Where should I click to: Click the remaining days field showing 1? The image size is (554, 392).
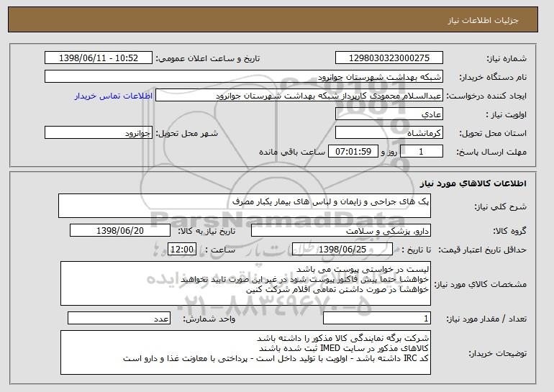tap(421, 152)
